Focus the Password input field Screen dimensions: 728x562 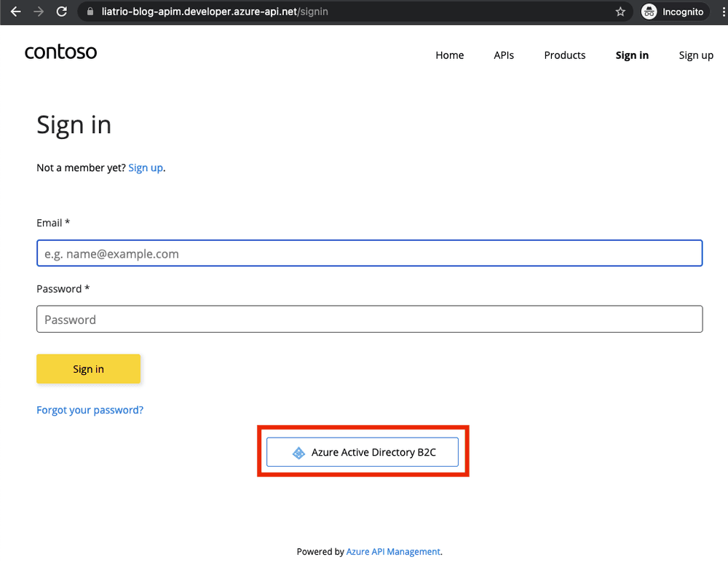coord(370,319)
